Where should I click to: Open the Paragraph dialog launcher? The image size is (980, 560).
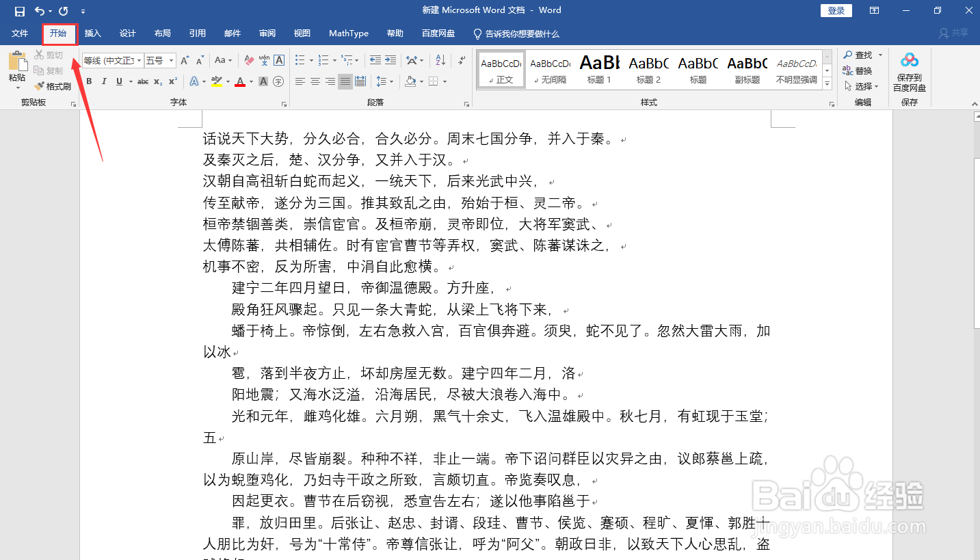coord(467,104)
